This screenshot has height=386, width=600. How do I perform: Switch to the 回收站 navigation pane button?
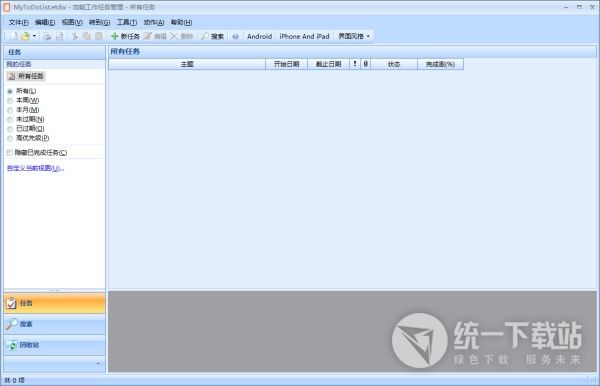pyautogui.click(x=54, y=345)
